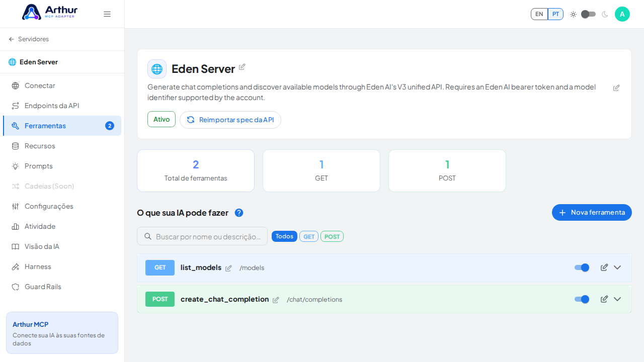
Task: Click the Nova ferramenta button
Action: coord(592,213)
